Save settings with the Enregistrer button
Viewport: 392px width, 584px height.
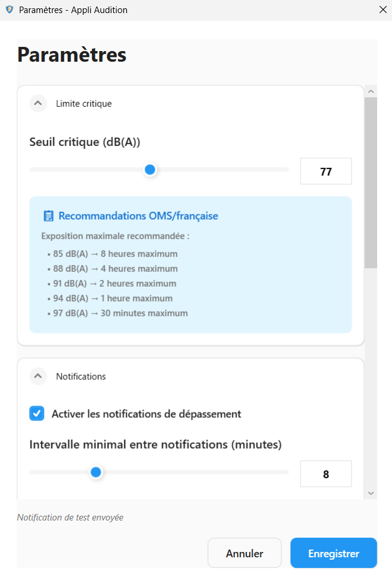(333, 553)
